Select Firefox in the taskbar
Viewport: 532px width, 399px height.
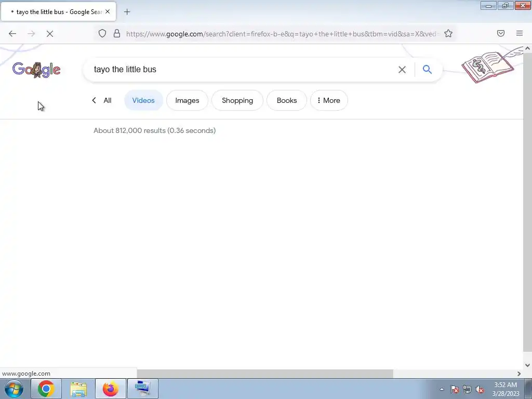tap(111, 389)
